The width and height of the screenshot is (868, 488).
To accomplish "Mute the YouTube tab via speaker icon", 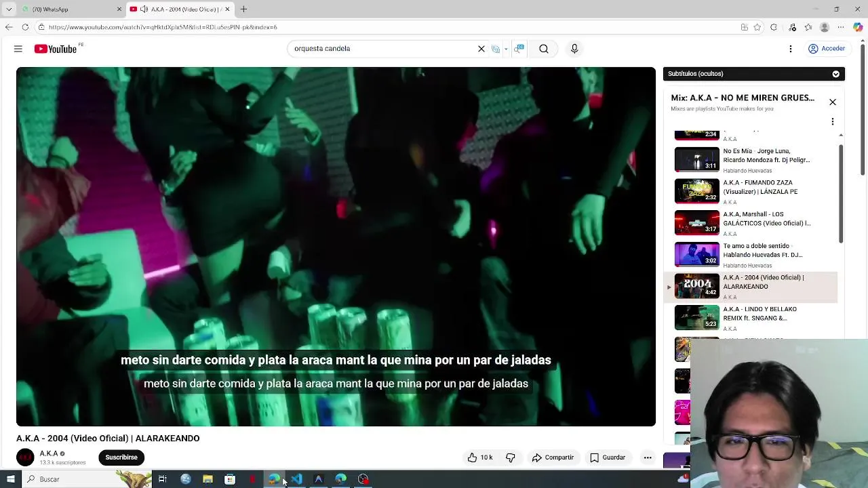I will (144, 9).
